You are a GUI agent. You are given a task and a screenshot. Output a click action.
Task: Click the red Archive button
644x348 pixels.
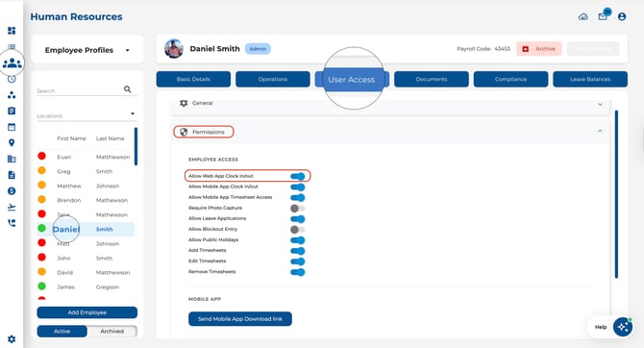539,49
